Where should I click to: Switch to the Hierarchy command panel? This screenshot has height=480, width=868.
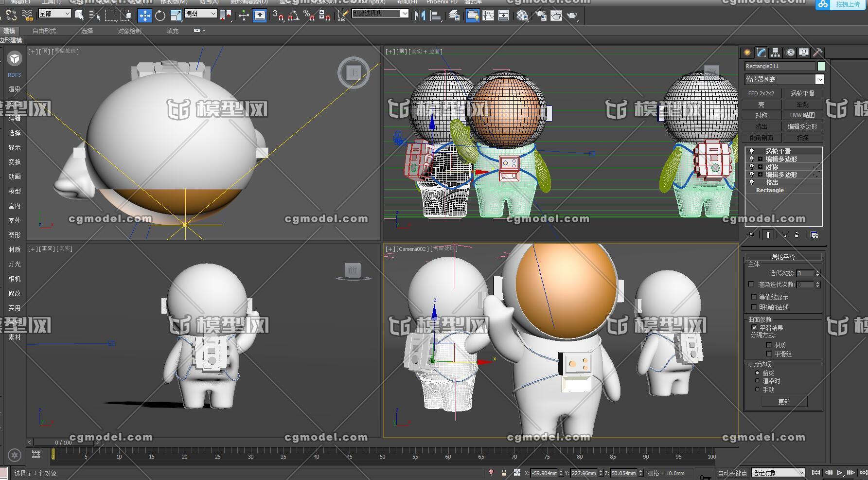776,53
